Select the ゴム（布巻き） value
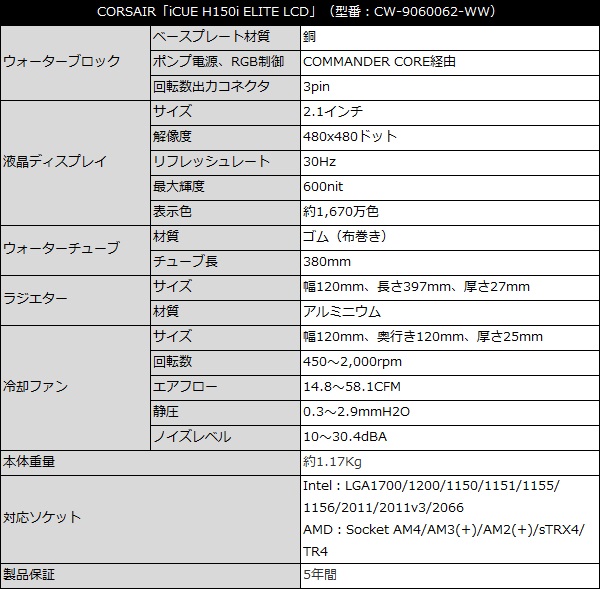This screenshot has width=600, height=589. click(x=346, y=236)
